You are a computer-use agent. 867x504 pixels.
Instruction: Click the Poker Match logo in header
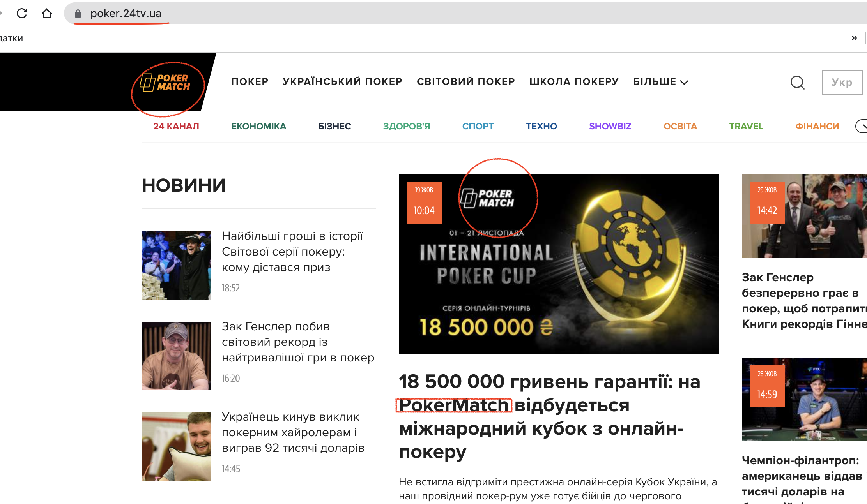point(165,82)
